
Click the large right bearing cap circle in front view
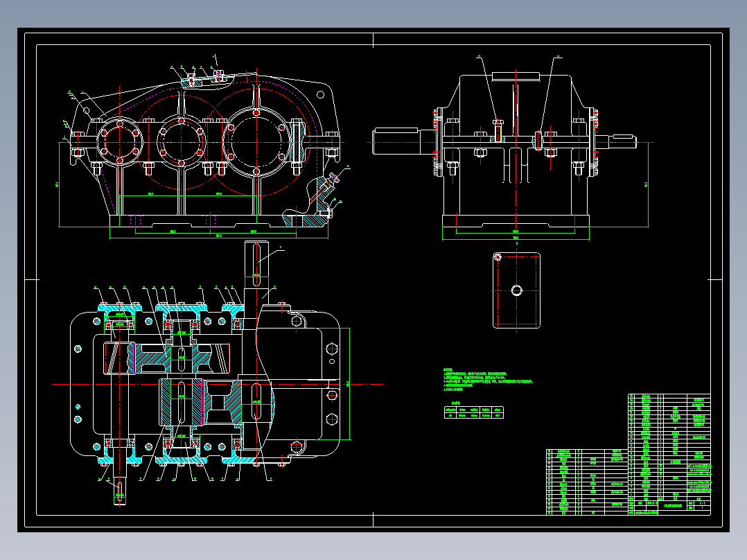point(256,142)
